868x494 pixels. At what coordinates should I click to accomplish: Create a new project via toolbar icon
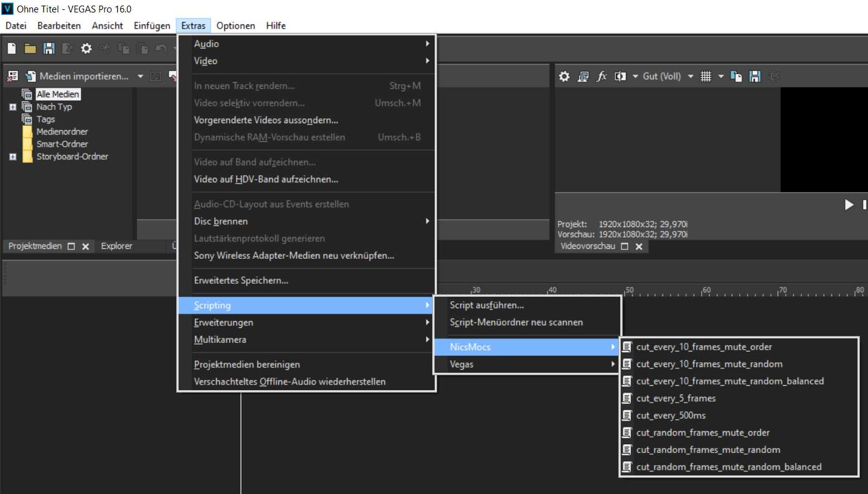pyautogui.click(x=11, y=49)
